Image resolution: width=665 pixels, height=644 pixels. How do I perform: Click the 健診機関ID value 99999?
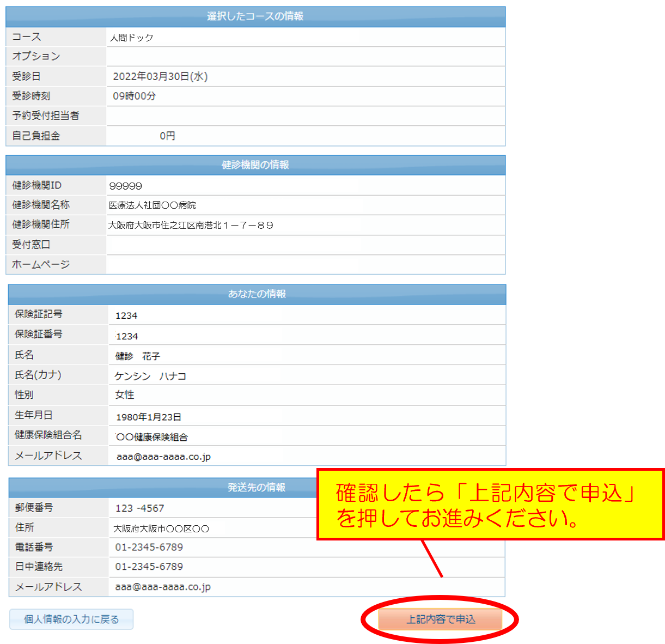click(x=125, y=186)
